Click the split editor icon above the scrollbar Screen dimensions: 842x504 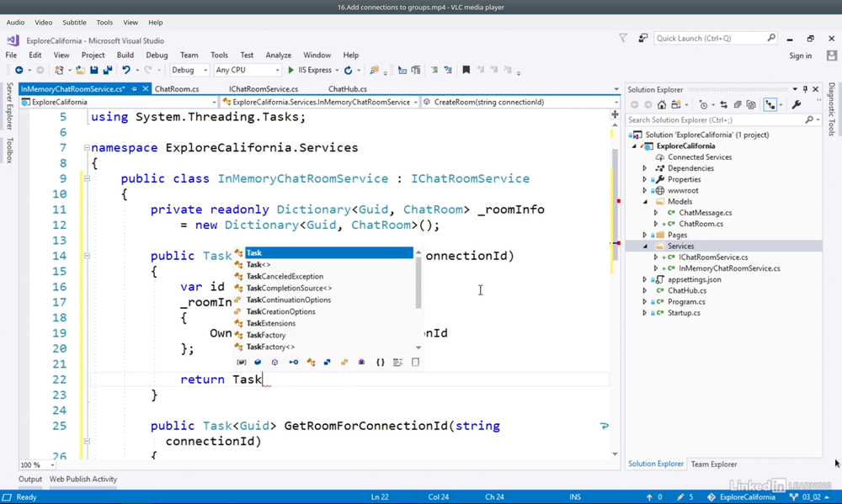pos(615,114)
